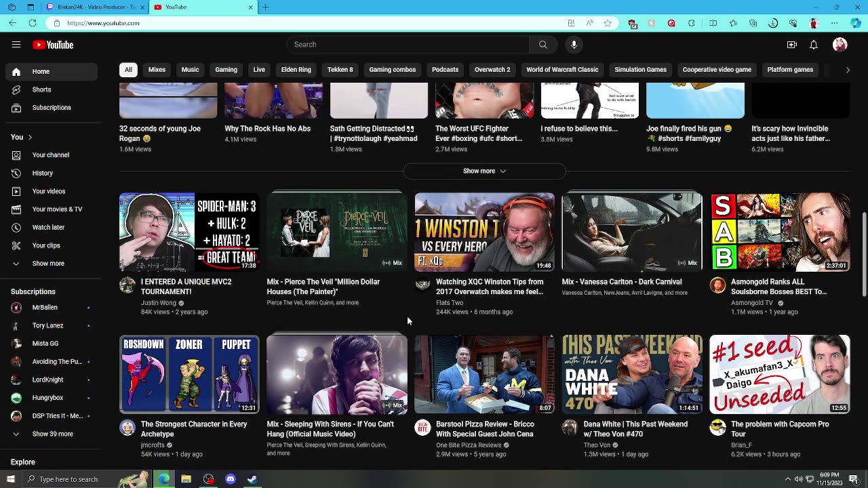Open Brian_F channel avatar
This screenshot has height=488, width=868.
[717, 428]
